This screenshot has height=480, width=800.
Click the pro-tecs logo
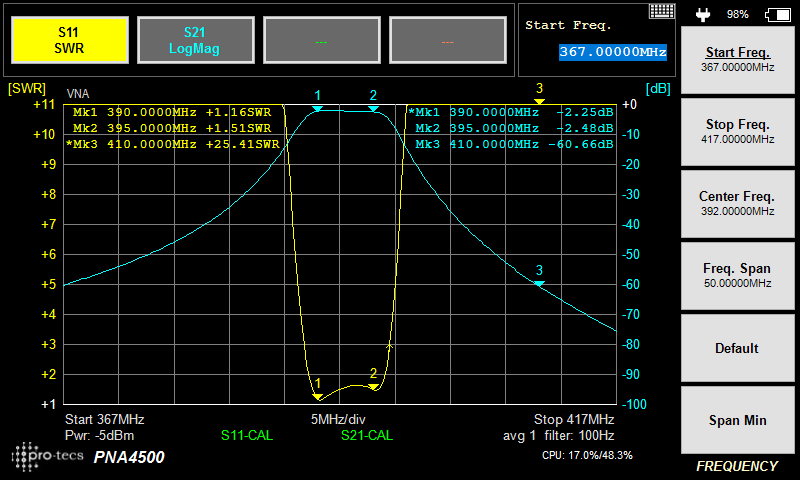click(x=46, y=456)
